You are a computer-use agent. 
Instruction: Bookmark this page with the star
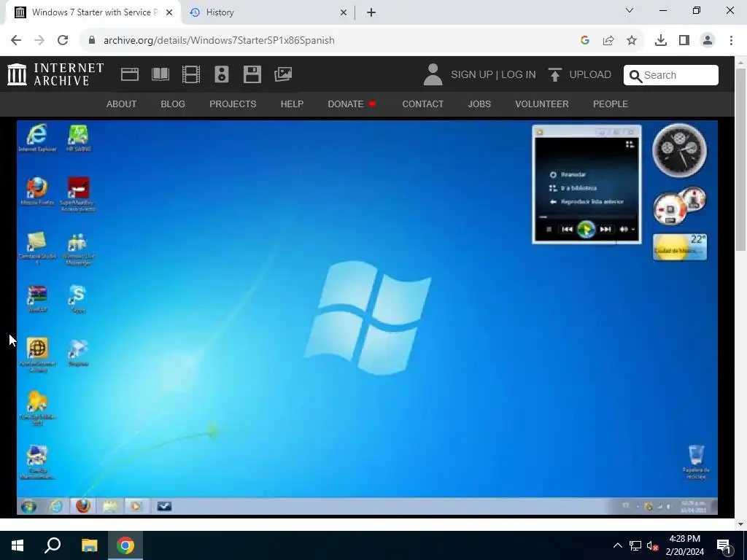pyautogui.click(x=632, y=41)
